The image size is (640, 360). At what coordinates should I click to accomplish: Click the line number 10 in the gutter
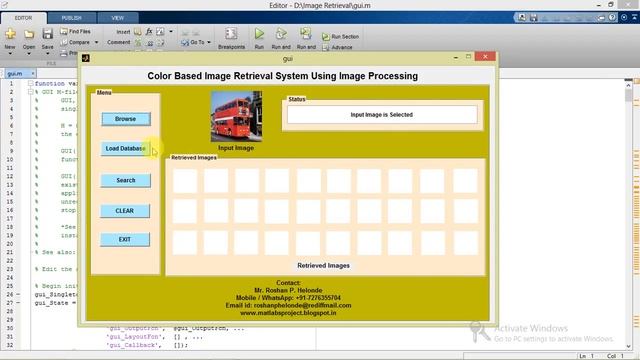tap(10, 159)
